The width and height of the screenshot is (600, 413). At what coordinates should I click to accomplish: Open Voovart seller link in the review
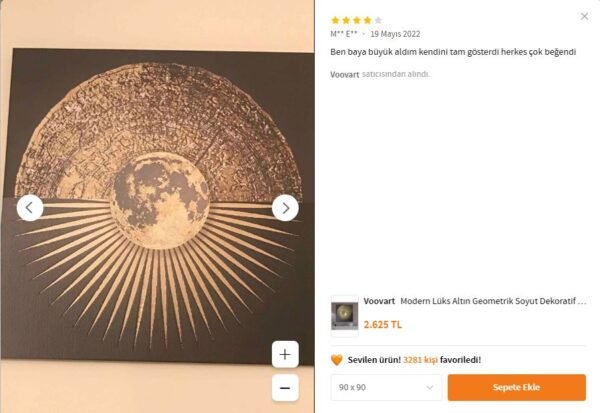pos(345,74)
